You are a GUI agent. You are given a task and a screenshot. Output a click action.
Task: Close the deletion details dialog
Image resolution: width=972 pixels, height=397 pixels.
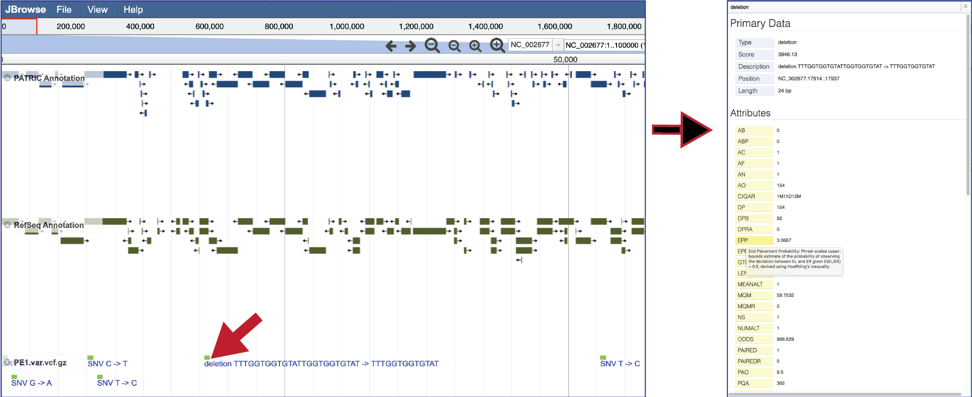coord(965,7)
